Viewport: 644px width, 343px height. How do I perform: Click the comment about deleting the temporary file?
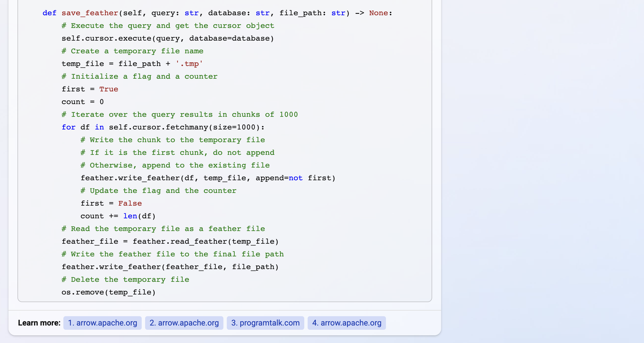point(125,279)
